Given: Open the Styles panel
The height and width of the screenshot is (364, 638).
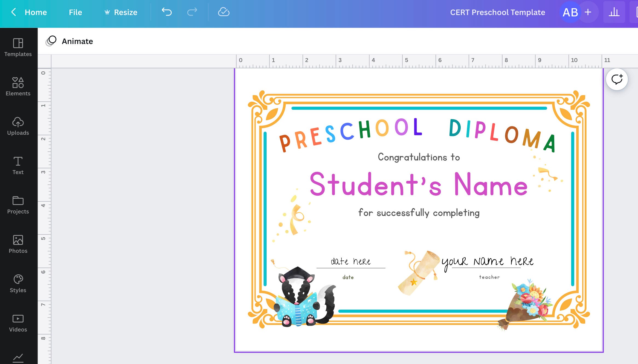Looking at the screenshot, I should point(18,283).
